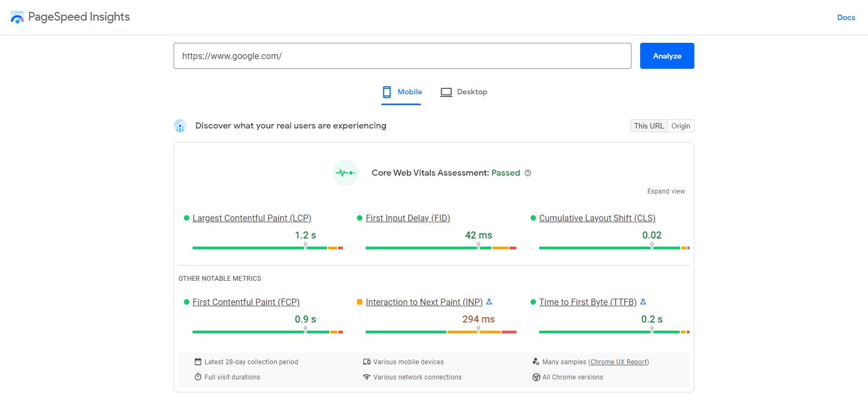Click the Chrome icon beside All Chrome versions
The height and width of the screenshot is (406, 868).
(536, 377)
